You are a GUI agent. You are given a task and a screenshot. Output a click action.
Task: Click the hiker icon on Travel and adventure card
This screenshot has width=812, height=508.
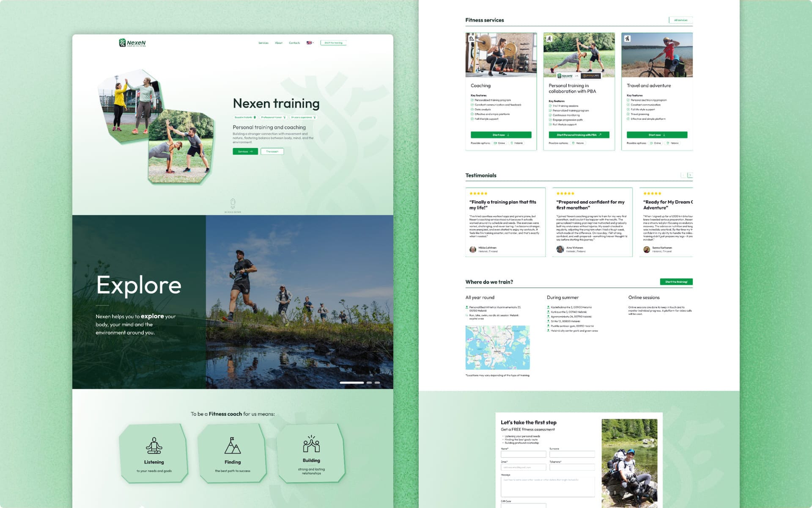tap(628, 39)
